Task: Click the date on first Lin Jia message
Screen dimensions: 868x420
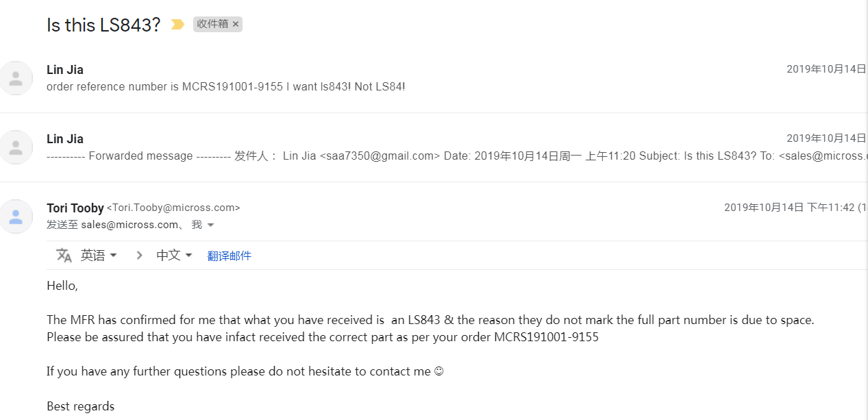Action: 827,69
